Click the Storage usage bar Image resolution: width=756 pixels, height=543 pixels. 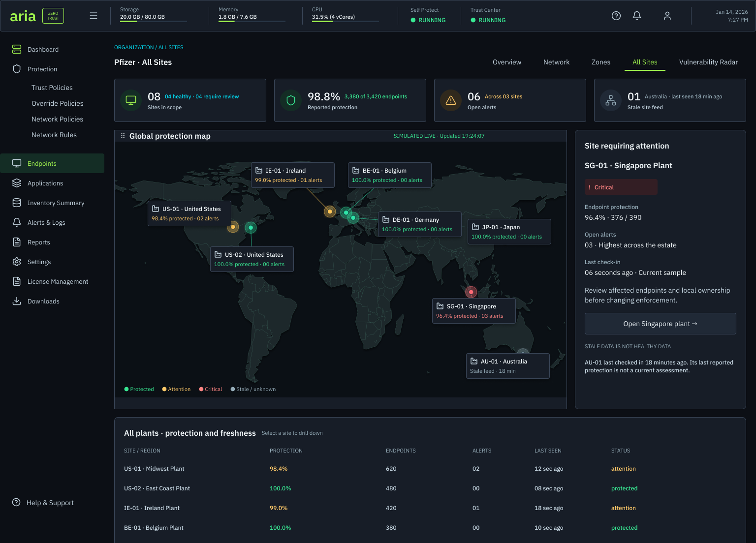[x=154, y=21]
